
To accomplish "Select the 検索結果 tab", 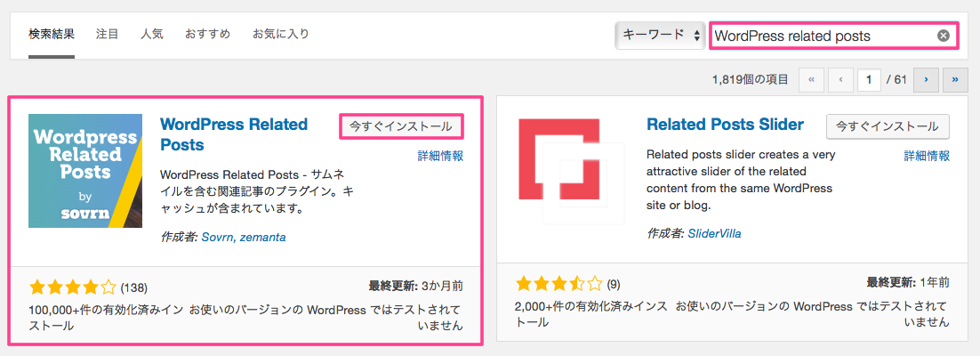I will [52, 34].
